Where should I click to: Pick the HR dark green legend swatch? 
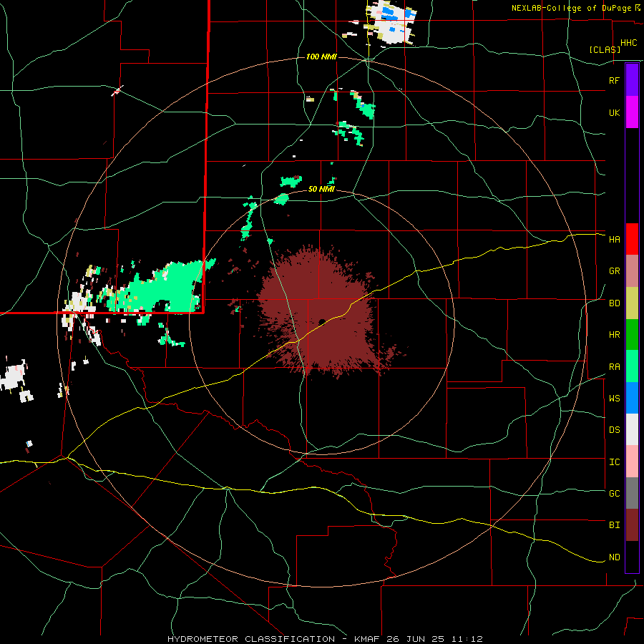point(632,335)
